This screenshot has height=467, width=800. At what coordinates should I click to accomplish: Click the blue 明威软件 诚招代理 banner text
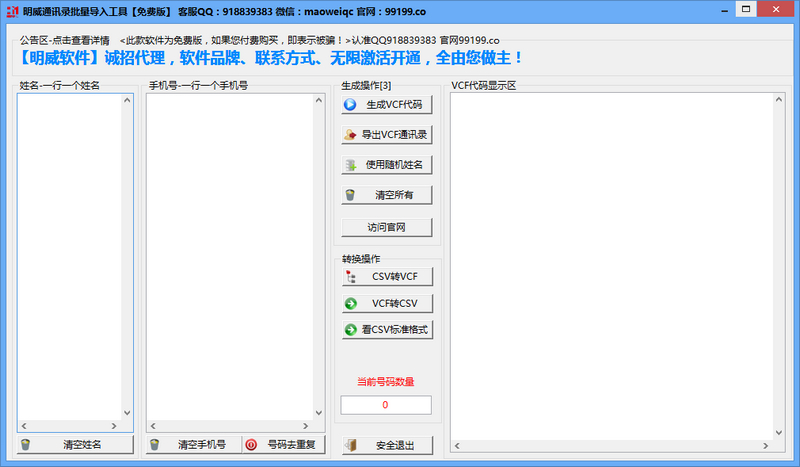pos(269,58)
